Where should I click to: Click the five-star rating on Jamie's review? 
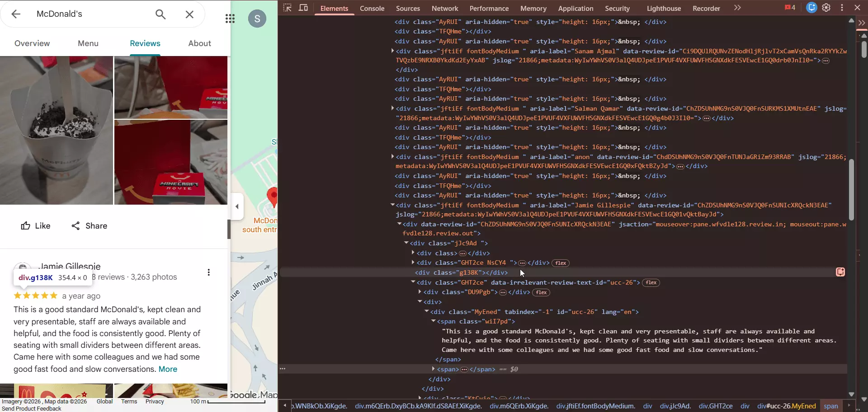pyautogui.click(x=36, y=296)
